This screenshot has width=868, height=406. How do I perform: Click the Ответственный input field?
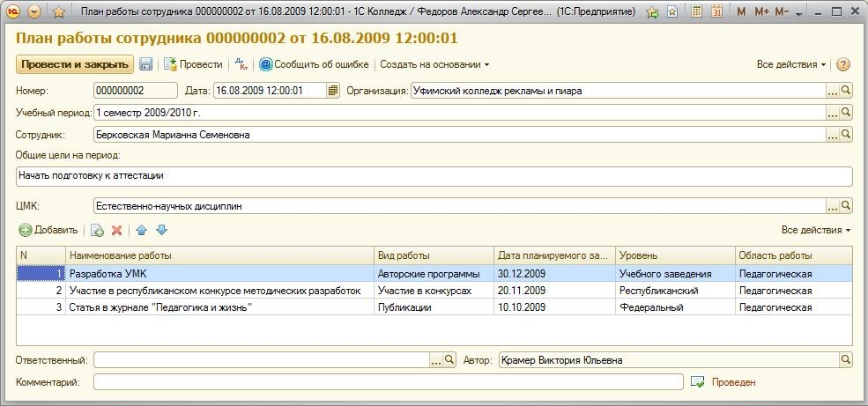[x=262, y=360]
